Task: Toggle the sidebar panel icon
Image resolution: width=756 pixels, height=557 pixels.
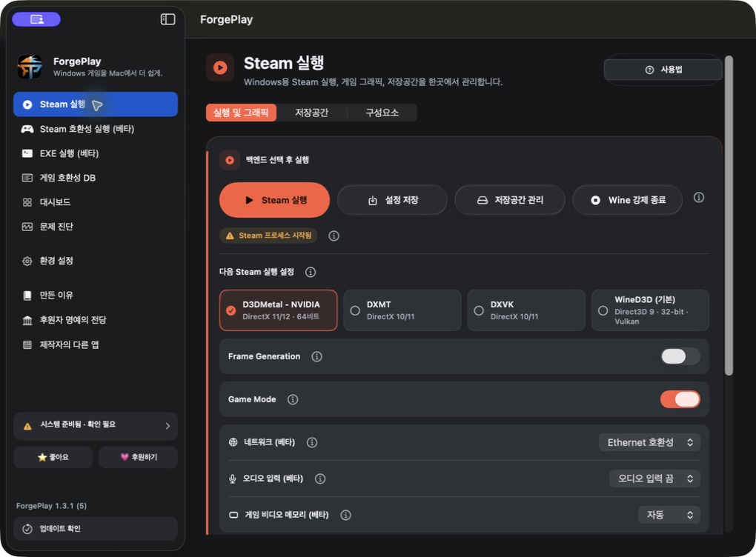Action: (x=168, y=19)
